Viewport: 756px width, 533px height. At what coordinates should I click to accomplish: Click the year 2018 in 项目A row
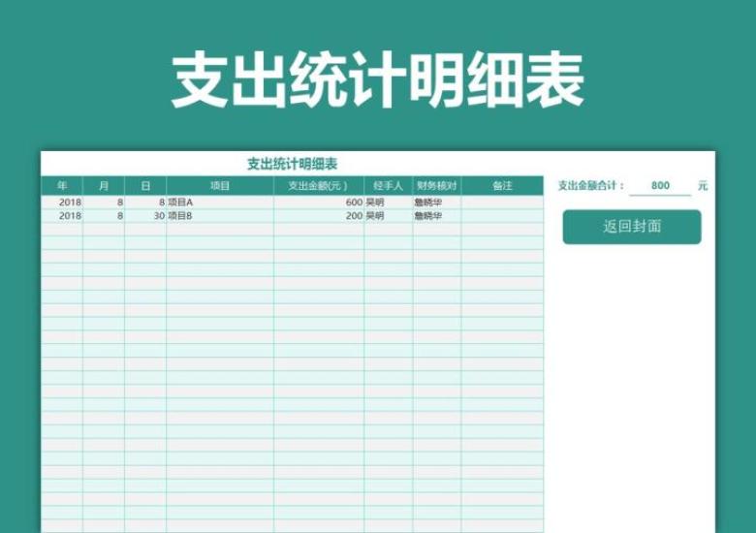[x=62, y=202]
